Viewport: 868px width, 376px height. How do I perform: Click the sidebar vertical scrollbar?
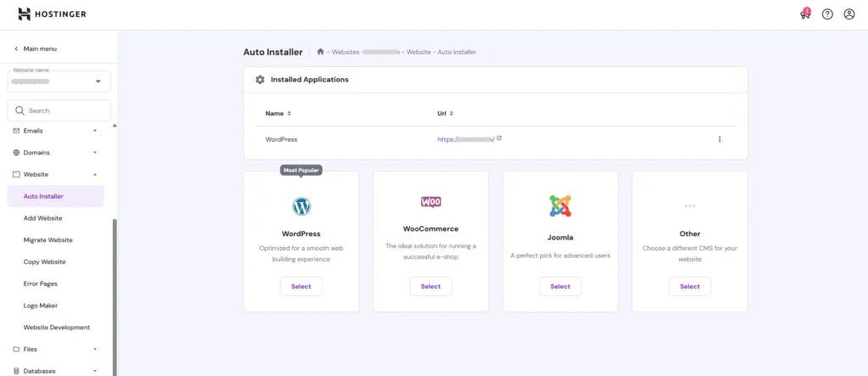[x=114, y=297]
